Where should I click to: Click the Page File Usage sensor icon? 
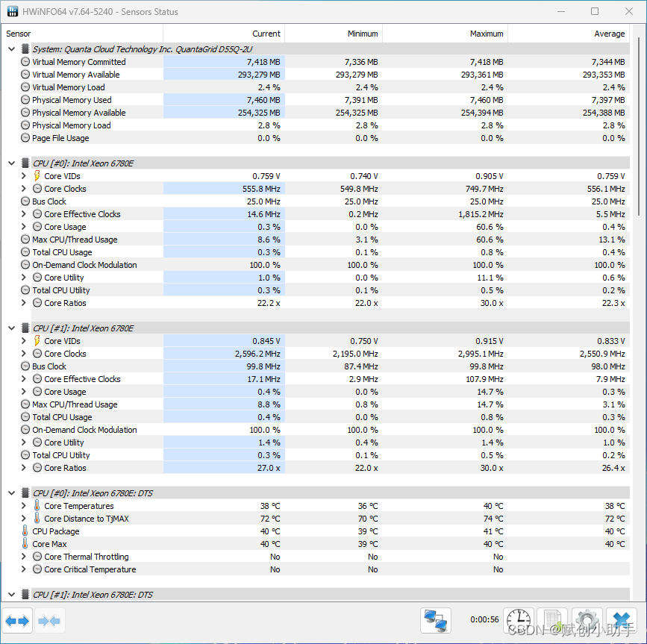[25, 138]
